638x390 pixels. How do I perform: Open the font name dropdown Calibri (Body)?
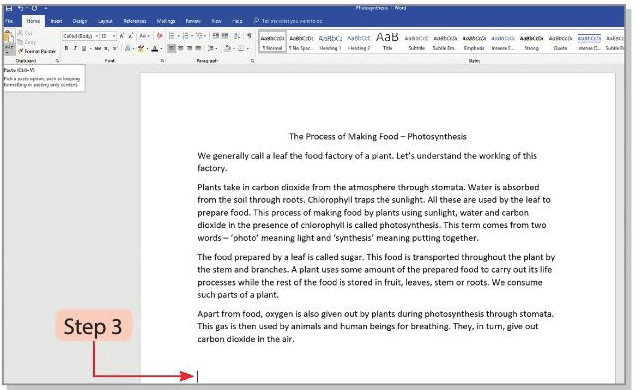[x=96, y=36]
